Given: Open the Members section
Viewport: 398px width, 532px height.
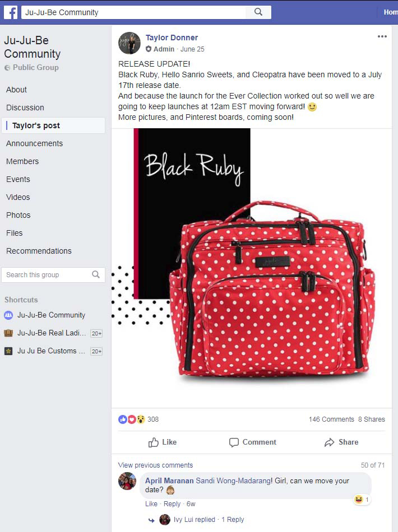Looking at the screenshot, I should point(22,161).
